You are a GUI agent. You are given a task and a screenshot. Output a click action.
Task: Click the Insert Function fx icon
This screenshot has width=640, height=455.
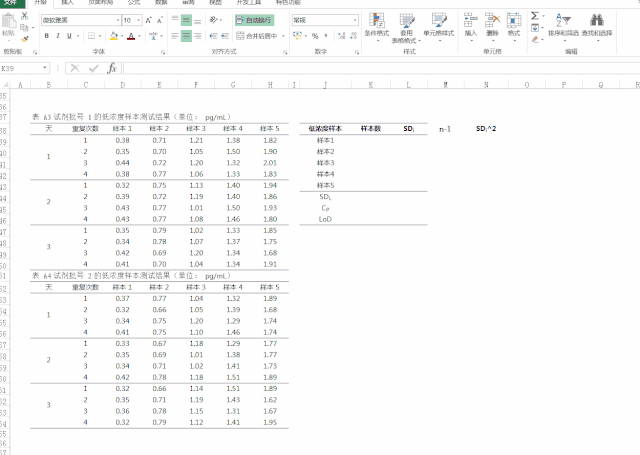[x=112, y=68]
